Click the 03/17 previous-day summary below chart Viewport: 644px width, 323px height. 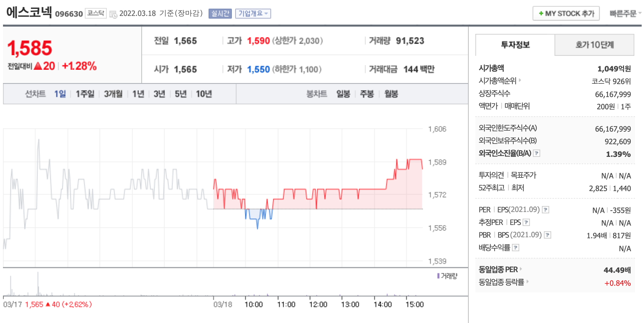click(x=48, y=304)
